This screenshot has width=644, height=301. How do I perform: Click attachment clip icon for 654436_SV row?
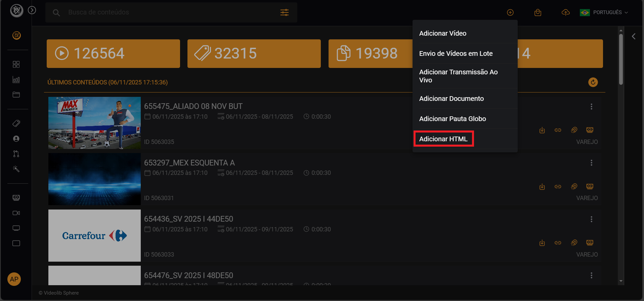point(574,243)
